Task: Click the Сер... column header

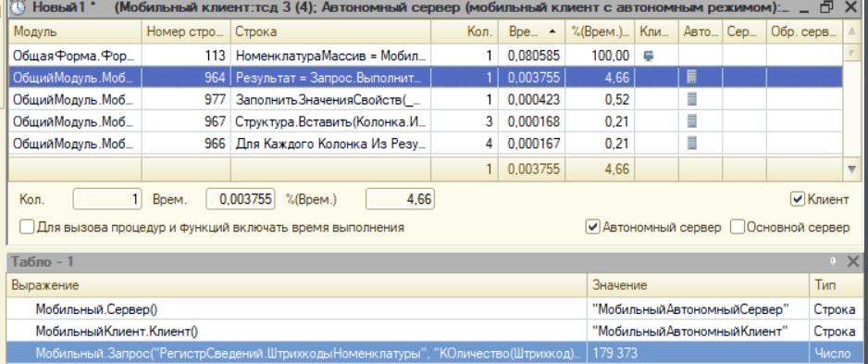Action: (744, 32)
